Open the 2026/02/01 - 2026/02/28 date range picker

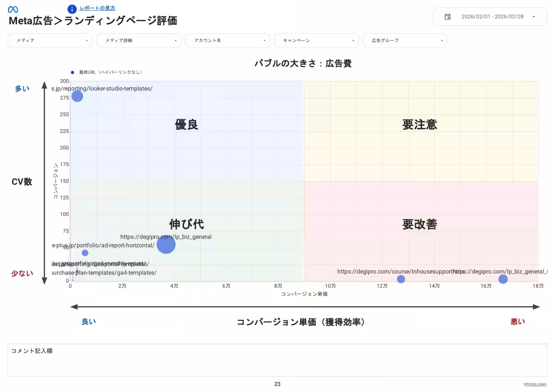[x=490, y=16]
